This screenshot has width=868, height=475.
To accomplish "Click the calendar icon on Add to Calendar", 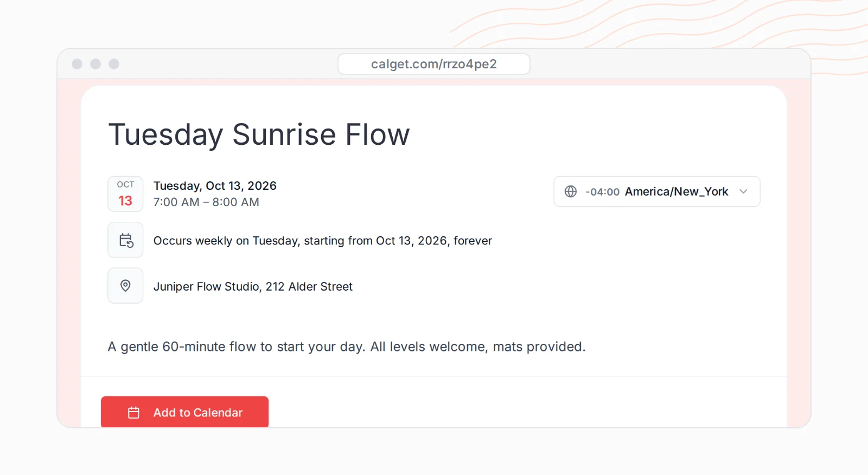I will (133, 413).
